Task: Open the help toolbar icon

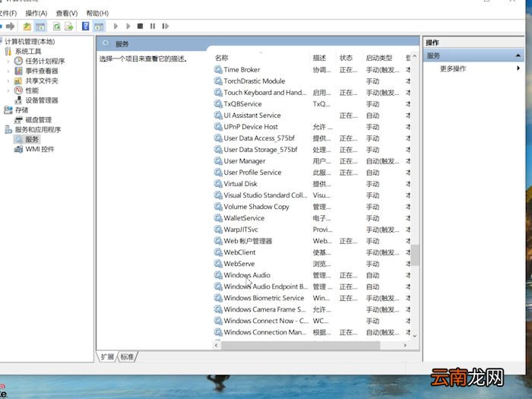Action: click(x=85, y=26)
